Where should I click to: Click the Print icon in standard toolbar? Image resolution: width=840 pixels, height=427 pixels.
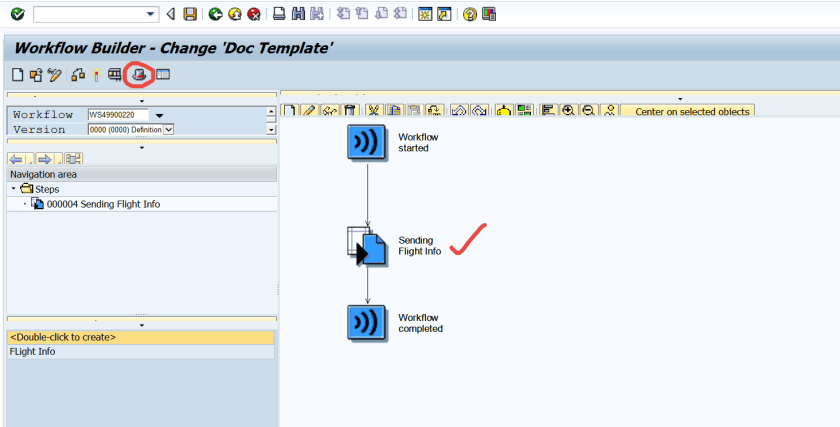click(x=279, y=14)
